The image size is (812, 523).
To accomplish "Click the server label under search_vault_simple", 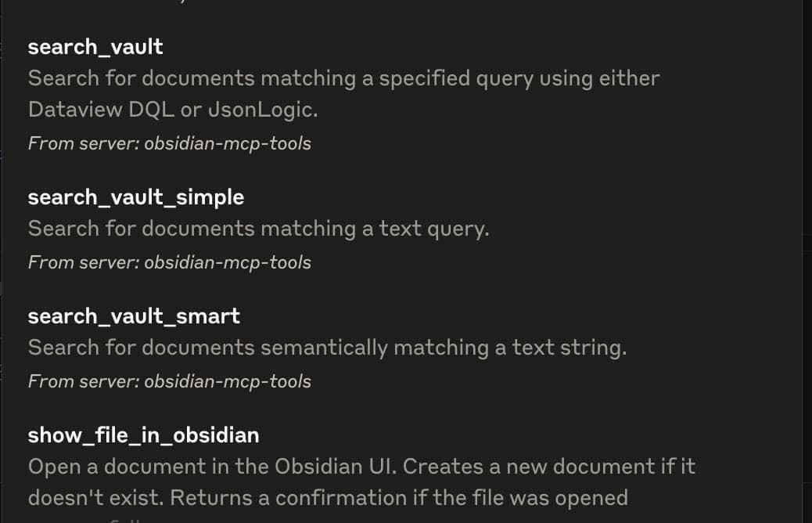I will click(169, 262).
